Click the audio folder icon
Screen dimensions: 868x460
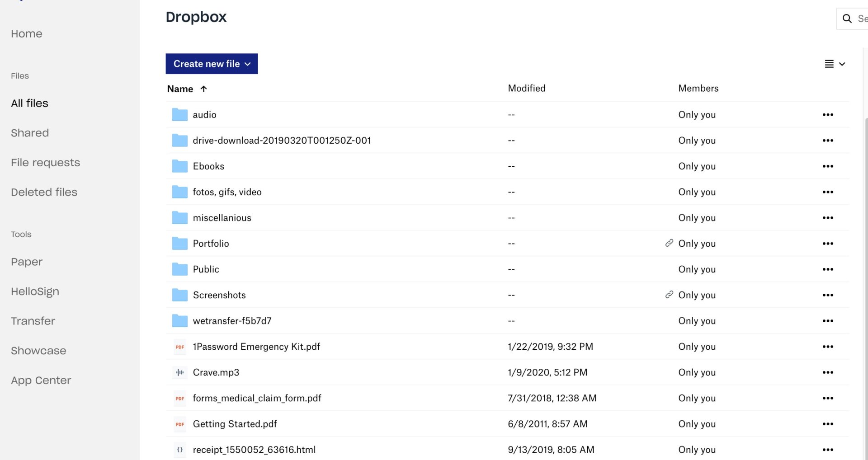click(x=179, y=115)
